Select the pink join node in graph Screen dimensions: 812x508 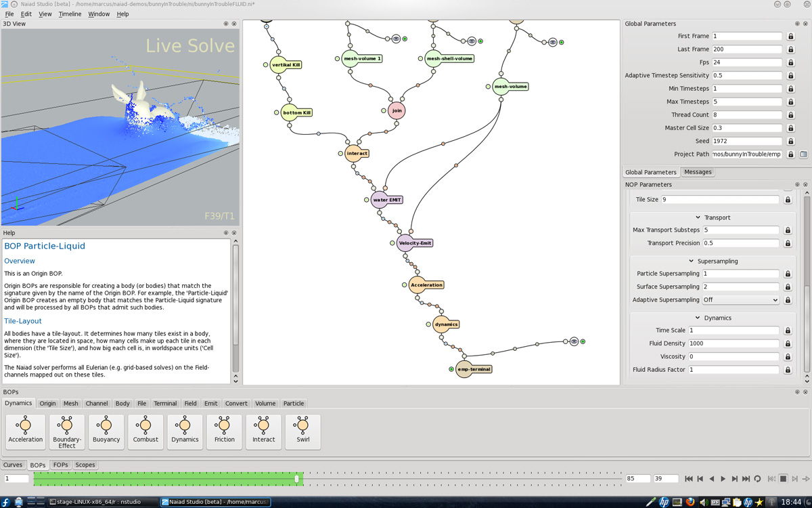coord(397,110)
